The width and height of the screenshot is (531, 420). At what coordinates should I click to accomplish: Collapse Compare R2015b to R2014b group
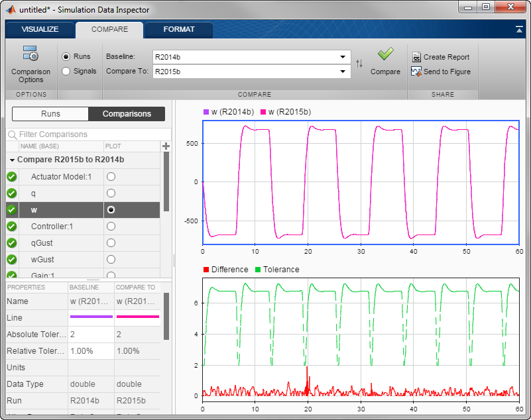click(x=12, y=160)
